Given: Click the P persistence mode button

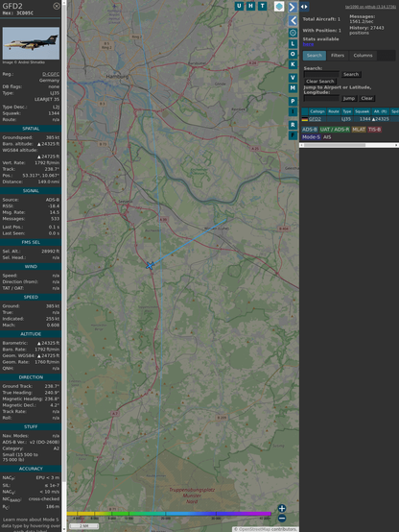Looking at the screenshot, I should tap(293, 101).
